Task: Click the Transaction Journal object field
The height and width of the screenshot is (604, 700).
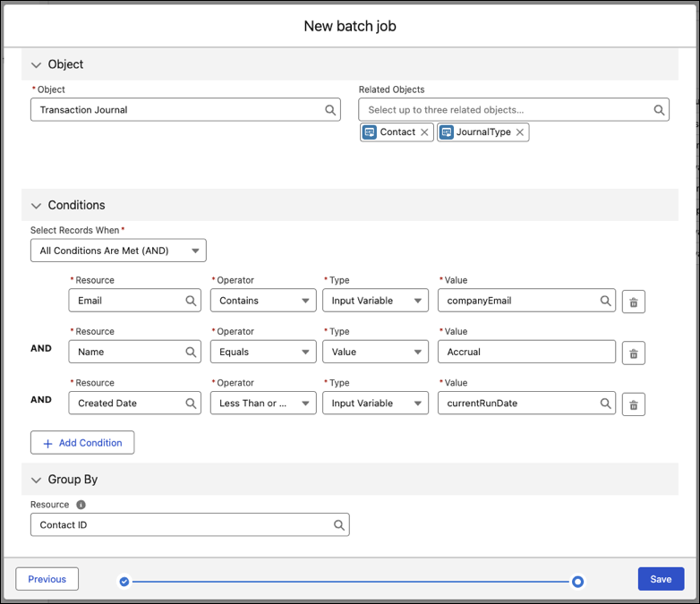Action: 185,110
